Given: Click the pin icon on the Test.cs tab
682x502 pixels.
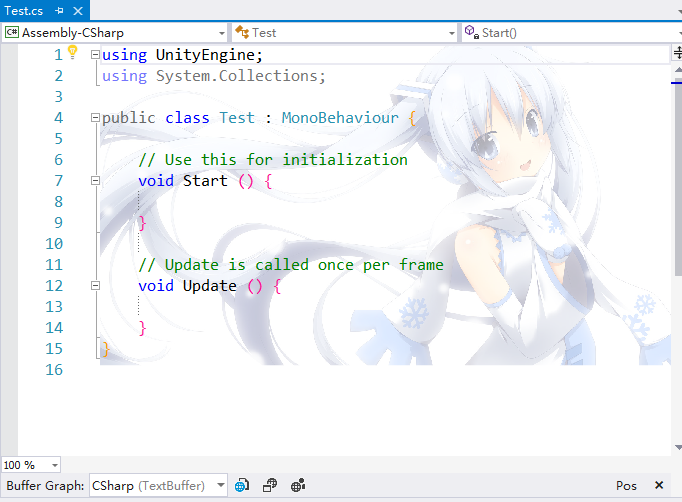Looking at the screenshot, I should coord(60,11).
